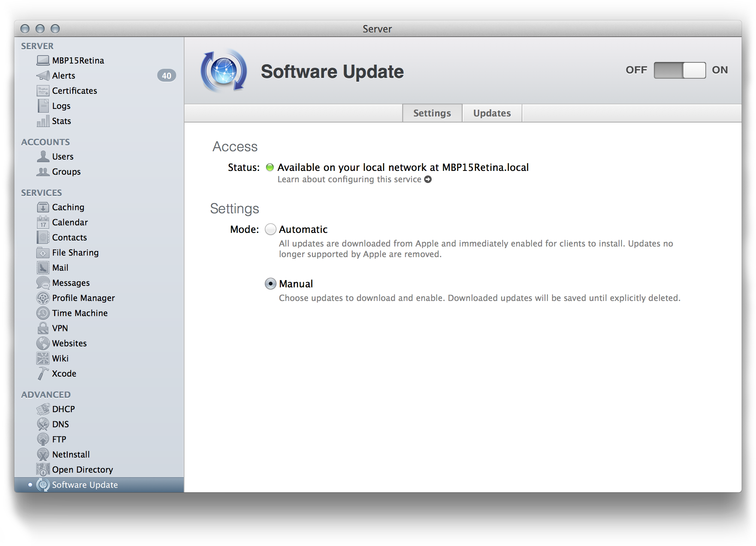
Task: Click the ADVANCED section header
Action: [46, 395]
